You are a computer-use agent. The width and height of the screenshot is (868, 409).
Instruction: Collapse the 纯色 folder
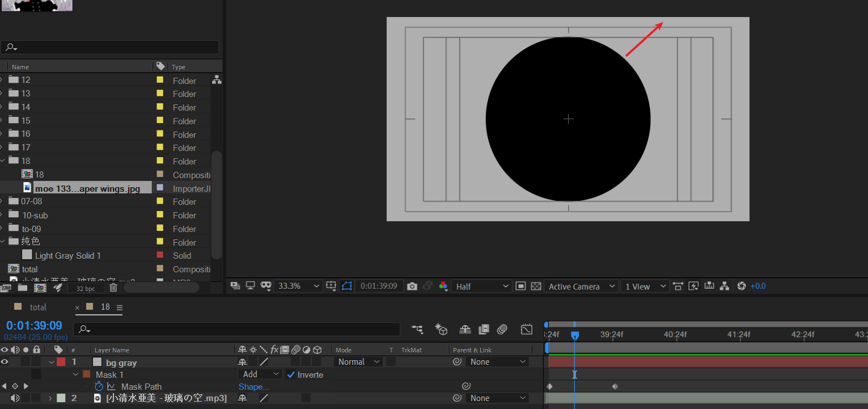3,242
